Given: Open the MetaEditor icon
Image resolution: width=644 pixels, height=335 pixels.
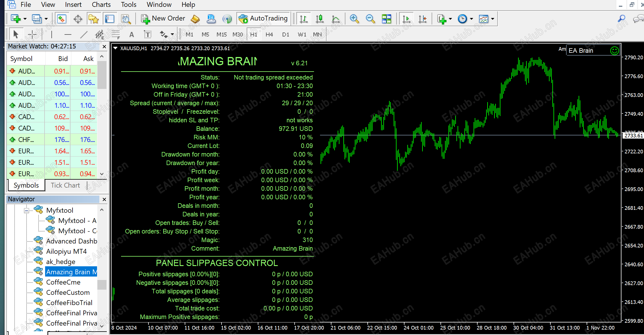Looking at the screenshot, I should (x=195, y=19).
